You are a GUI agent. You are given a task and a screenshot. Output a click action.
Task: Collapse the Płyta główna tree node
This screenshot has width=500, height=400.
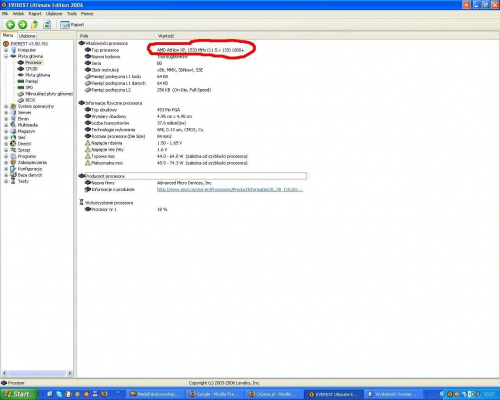pos(6,56)
